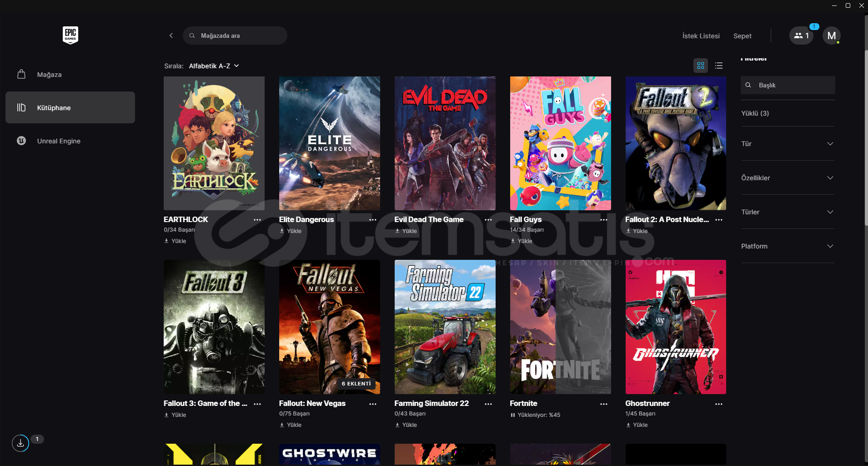Click the Ghostrunner title text
Viewport: 868px width, 466px height.
[x=647, y=403]
